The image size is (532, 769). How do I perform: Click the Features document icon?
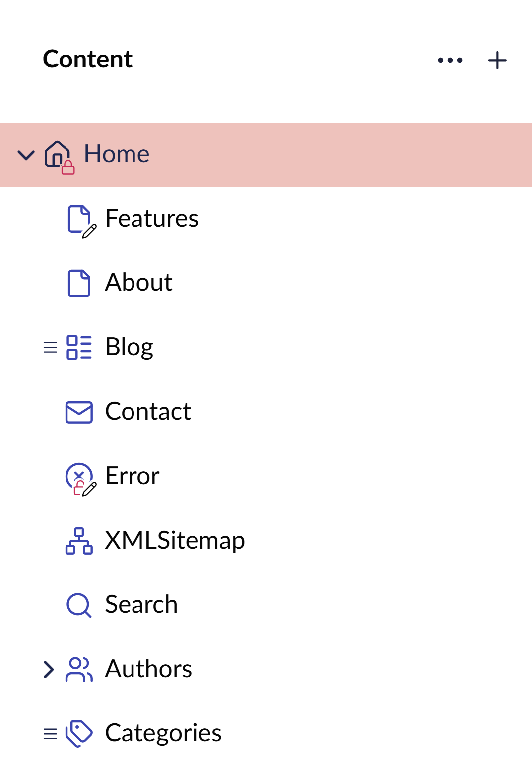click(79, 219)
